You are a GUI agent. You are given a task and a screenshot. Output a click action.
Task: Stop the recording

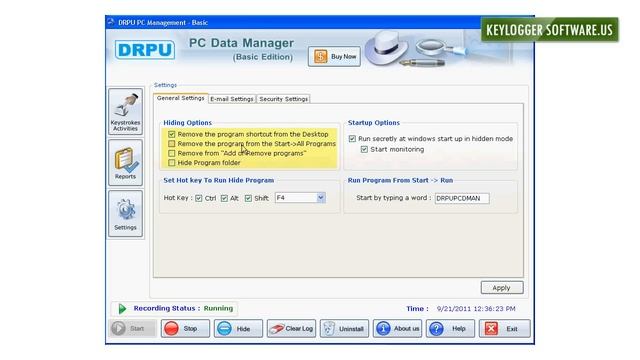pyautogui.click(x=185, y=328)
